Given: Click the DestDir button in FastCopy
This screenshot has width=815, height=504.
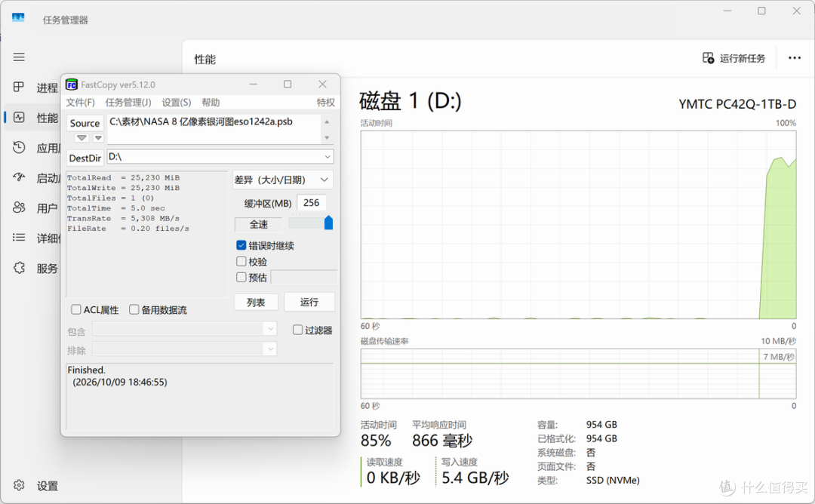Looking at the screenshot, I should pos(85,158).
